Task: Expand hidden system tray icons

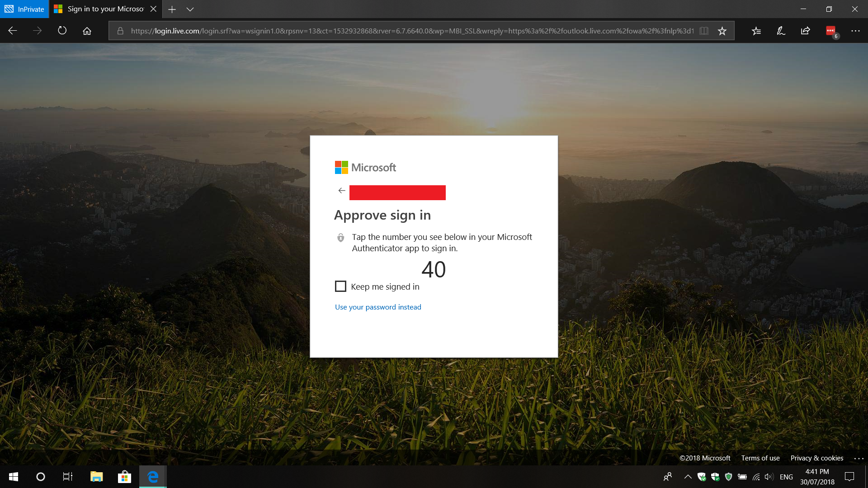Action: click(688, 477)
